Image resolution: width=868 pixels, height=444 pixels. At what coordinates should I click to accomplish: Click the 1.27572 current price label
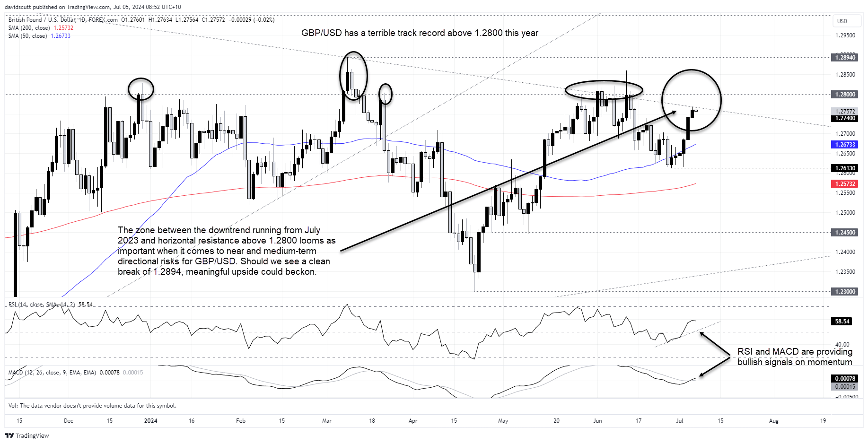click(845, 112)
